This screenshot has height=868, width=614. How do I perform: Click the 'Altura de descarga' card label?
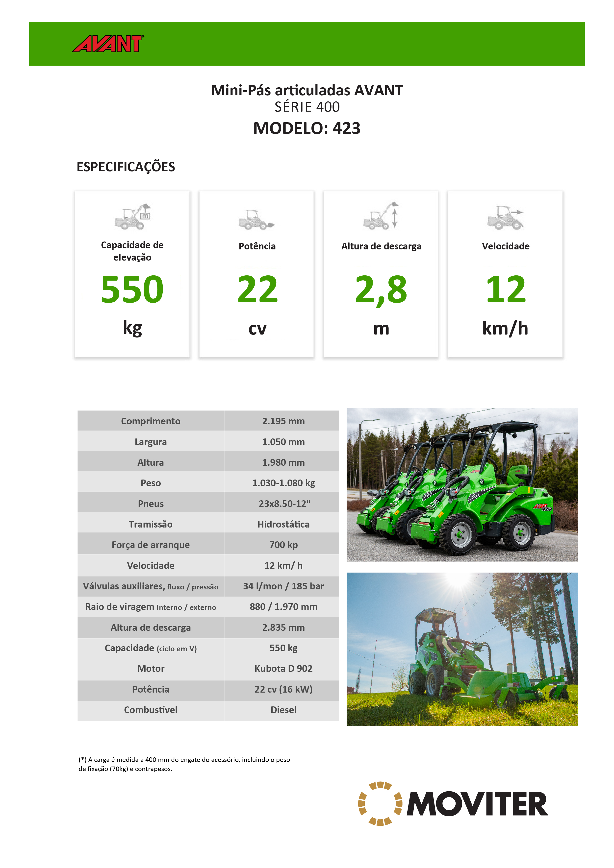381,246
